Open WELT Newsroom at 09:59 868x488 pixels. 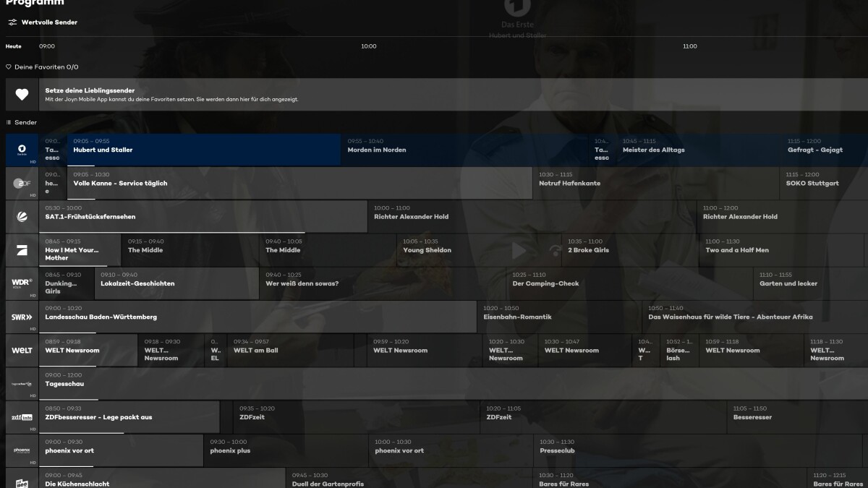tap(424, 350)
